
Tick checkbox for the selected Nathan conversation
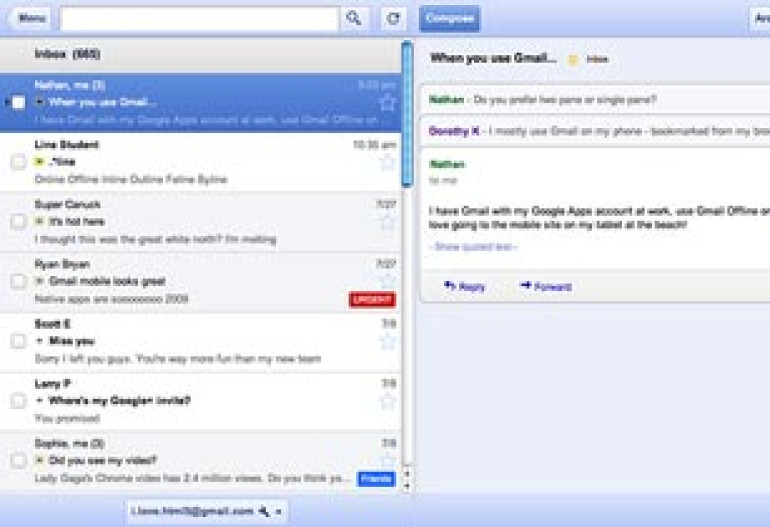(x=18, y=103)
